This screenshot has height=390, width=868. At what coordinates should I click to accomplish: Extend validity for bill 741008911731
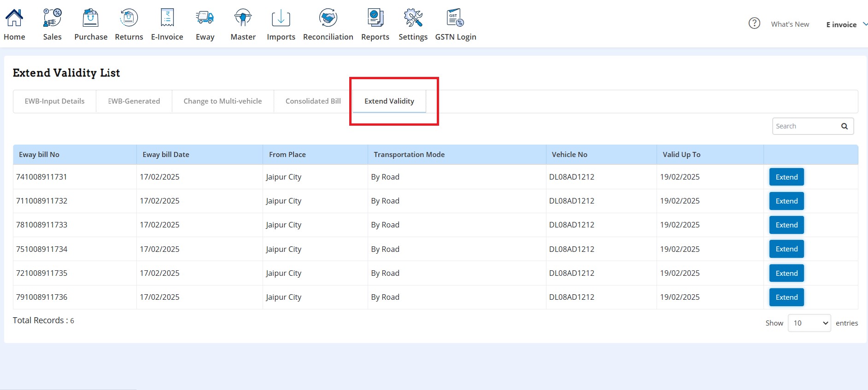tap(786, 177)
